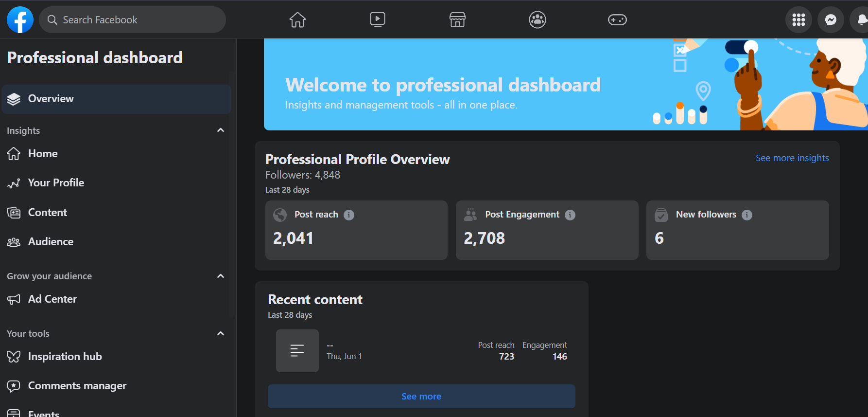Open Ad Center
This screenshot has width=868, height=417.
click(117, 299)
